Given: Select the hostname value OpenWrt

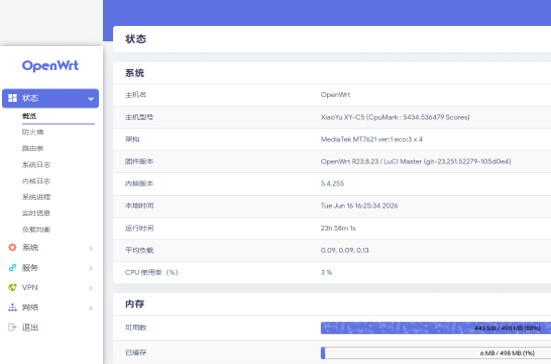Looking at the screenshot, I should (335, 95).
